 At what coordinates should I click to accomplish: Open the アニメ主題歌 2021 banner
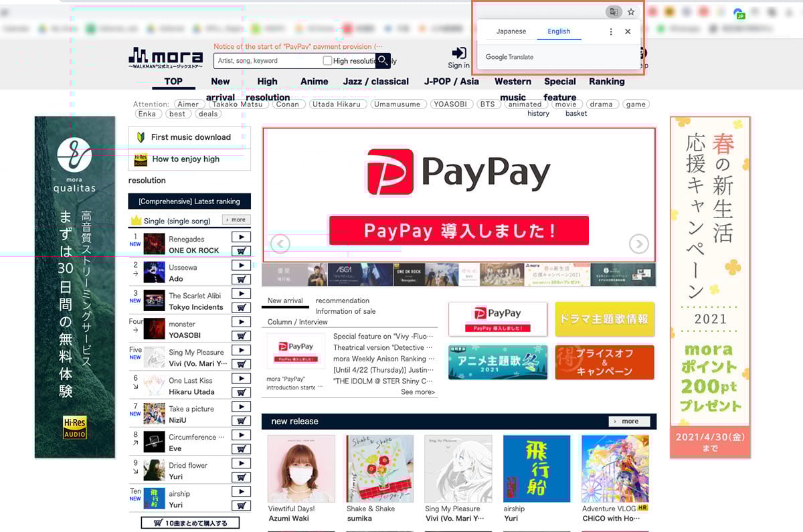pyautogui.click(x=498, y=362)
